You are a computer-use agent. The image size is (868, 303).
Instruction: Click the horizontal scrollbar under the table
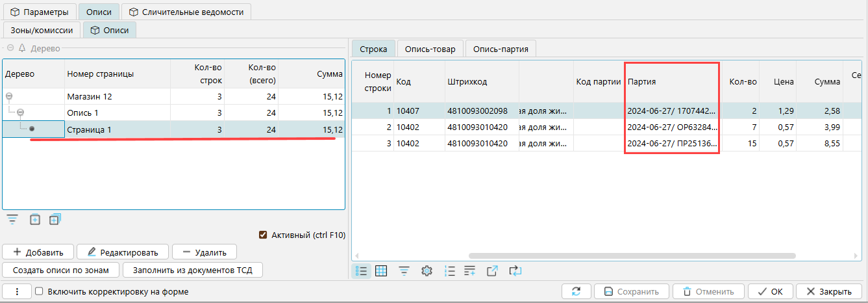click(631, 256)
